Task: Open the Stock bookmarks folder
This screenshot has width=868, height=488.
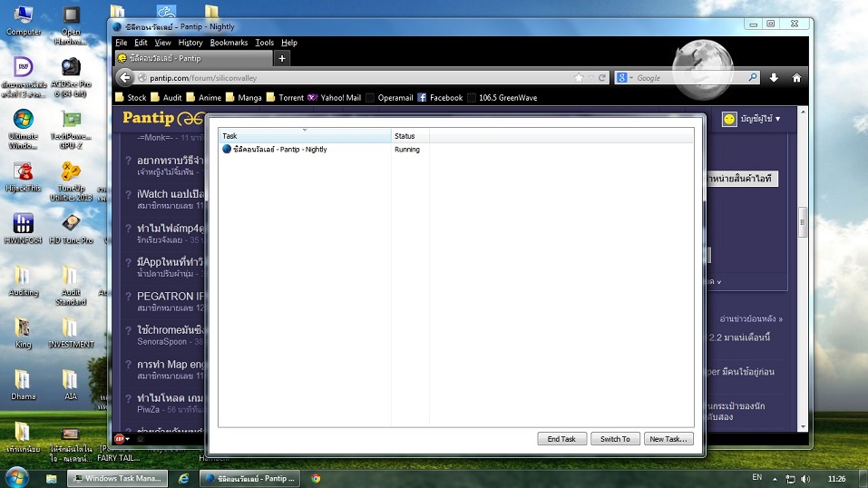Action: coord(132,97)
